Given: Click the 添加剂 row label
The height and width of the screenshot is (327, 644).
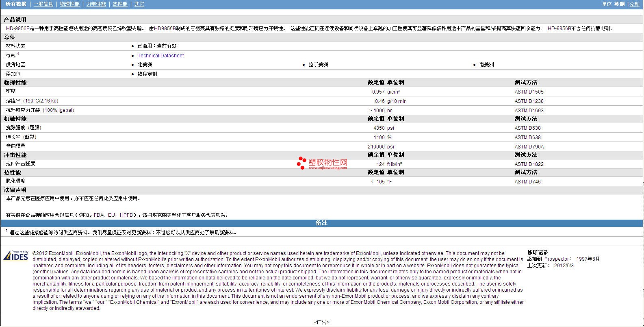Looking at the screenshot, I should click(13, 74).
